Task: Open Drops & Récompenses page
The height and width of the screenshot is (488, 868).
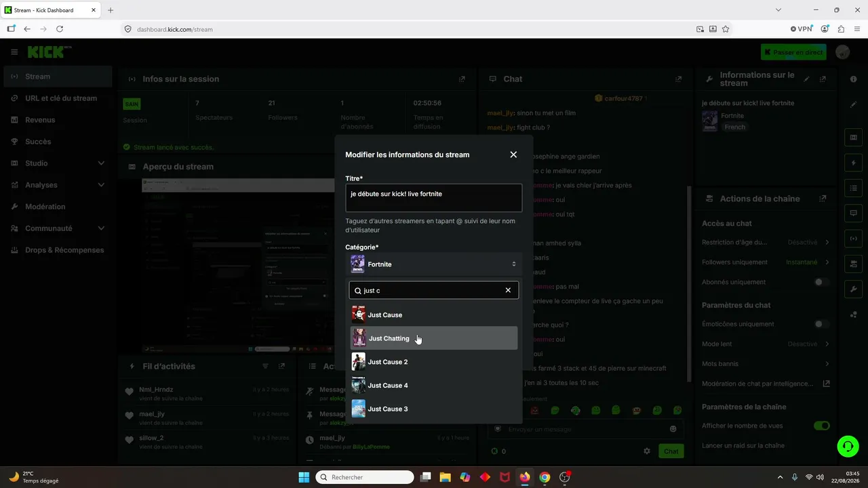Action: coord(58,250)
